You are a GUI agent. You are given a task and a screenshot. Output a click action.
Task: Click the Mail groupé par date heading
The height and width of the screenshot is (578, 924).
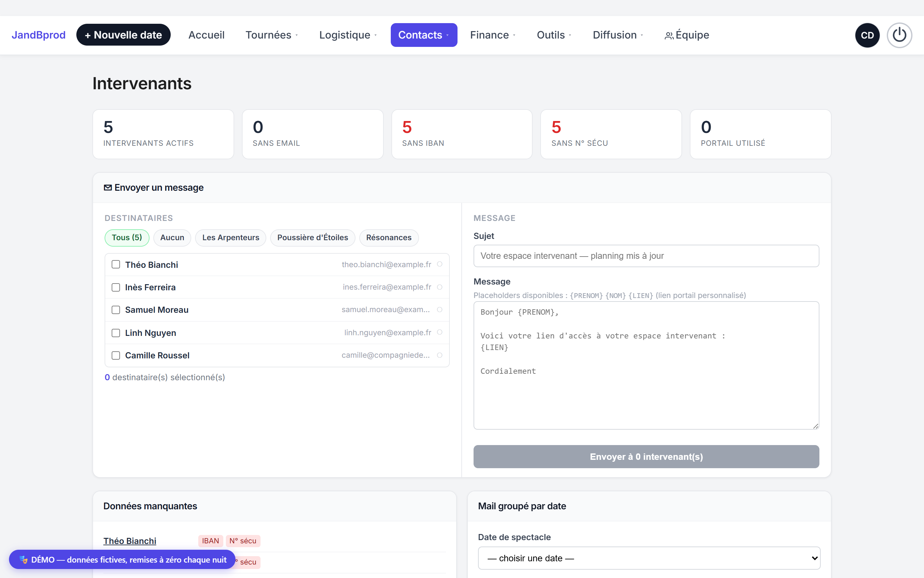(522, 506)
